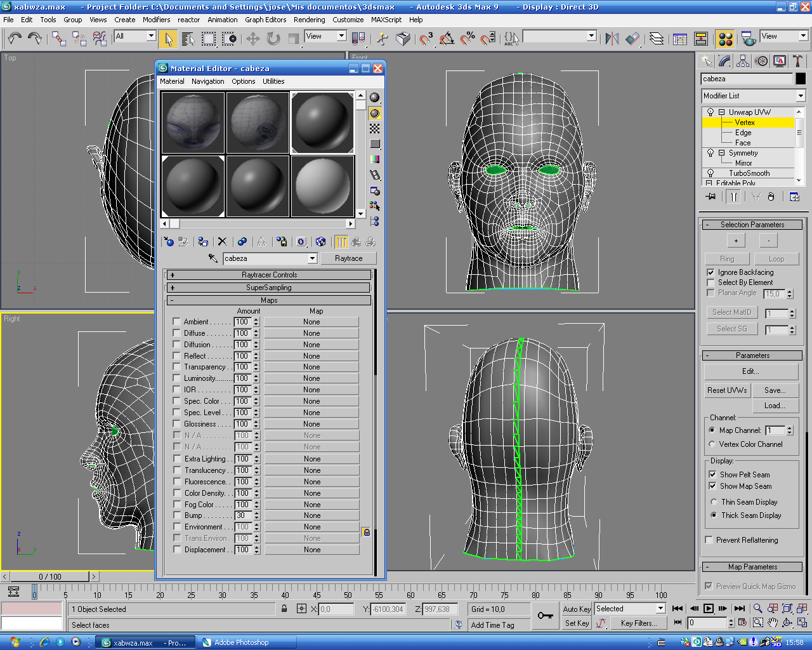
Task: Collapse the Maps rollout
Action: coord(269,300)
